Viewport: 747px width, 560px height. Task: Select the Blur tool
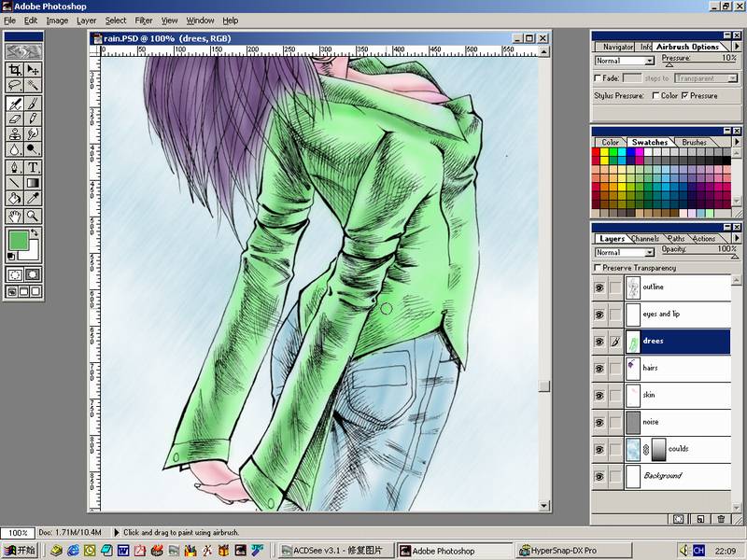point(15,149)
